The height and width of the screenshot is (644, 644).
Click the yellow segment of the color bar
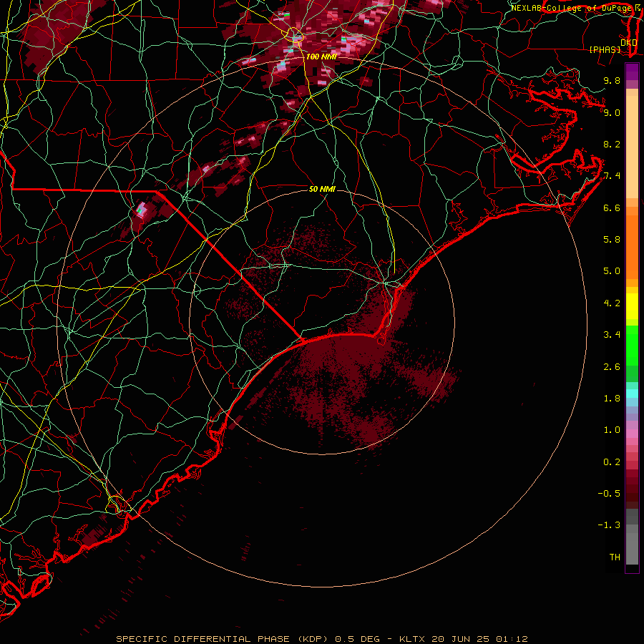[x=632, y=306]
